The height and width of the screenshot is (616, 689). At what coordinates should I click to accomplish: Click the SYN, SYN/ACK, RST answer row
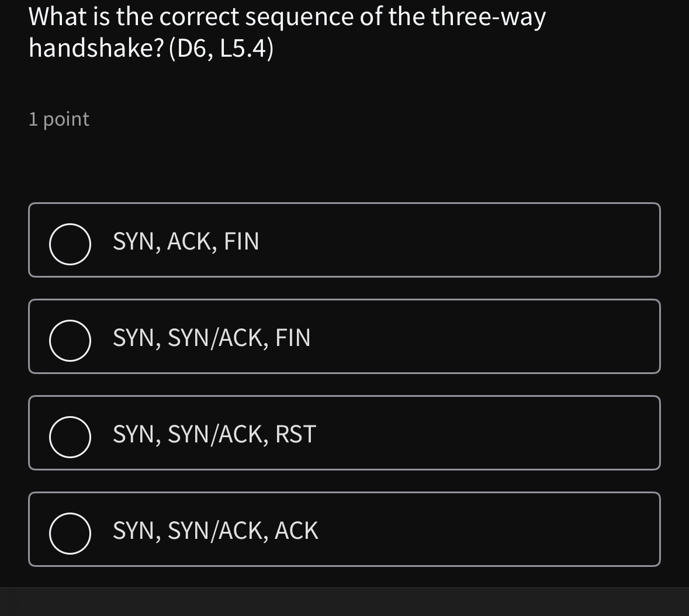(345, 432)
